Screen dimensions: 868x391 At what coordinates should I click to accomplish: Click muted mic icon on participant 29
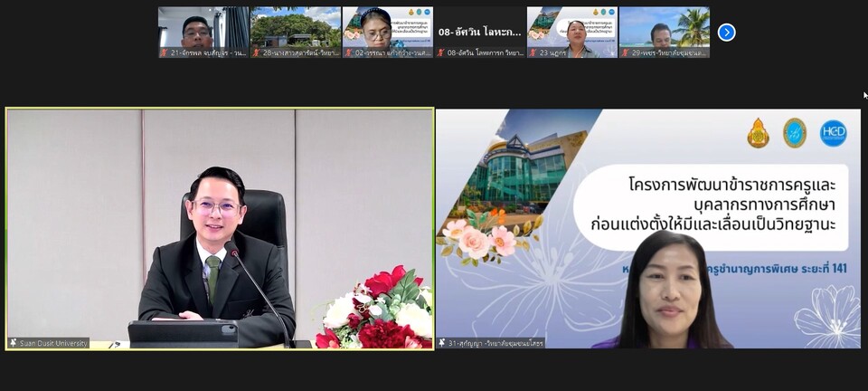(x=625, y=52)
